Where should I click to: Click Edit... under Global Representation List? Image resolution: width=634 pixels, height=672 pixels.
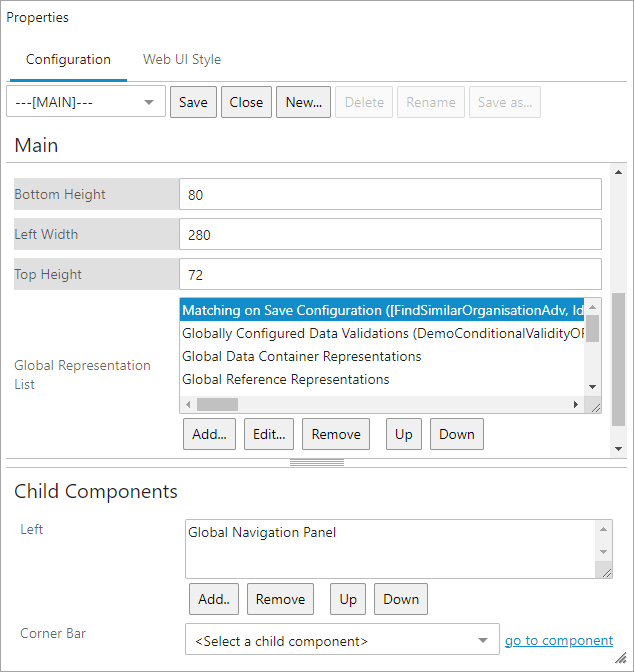268,434
